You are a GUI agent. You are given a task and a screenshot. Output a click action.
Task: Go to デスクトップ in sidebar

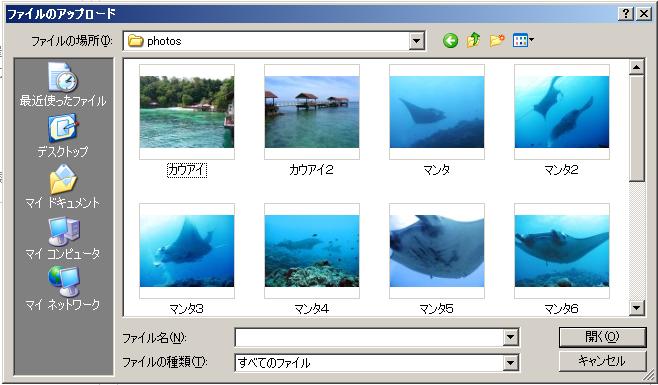63,136
